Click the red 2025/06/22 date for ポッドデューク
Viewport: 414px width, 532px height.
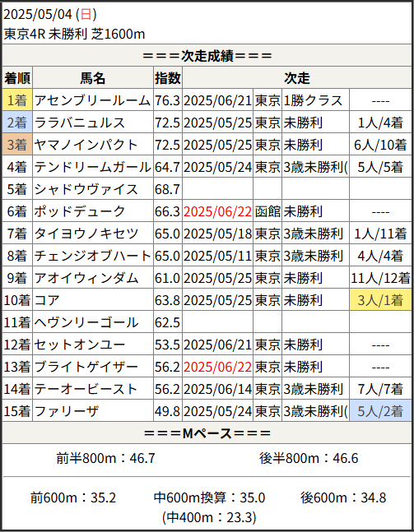[x=217, y=211]
